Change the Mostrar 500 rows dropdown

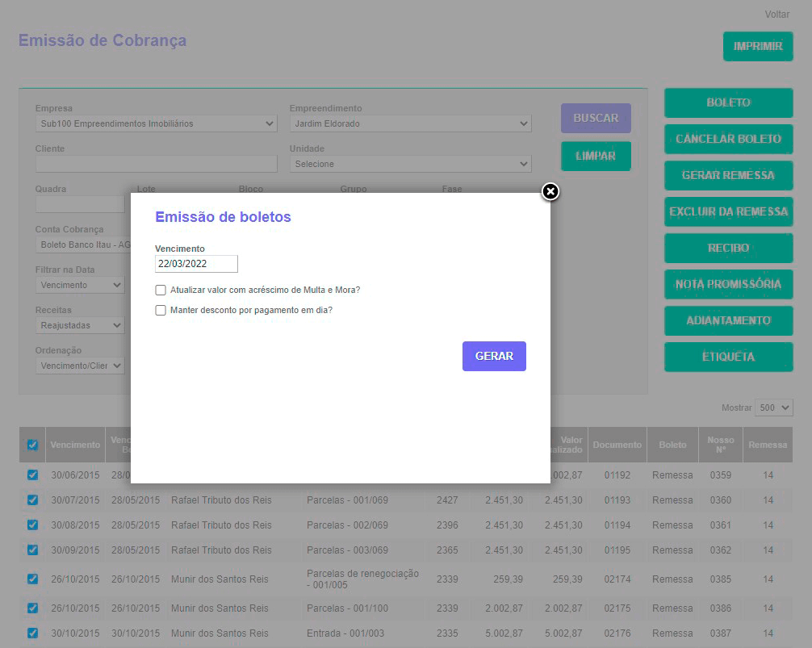click(773, 408)
